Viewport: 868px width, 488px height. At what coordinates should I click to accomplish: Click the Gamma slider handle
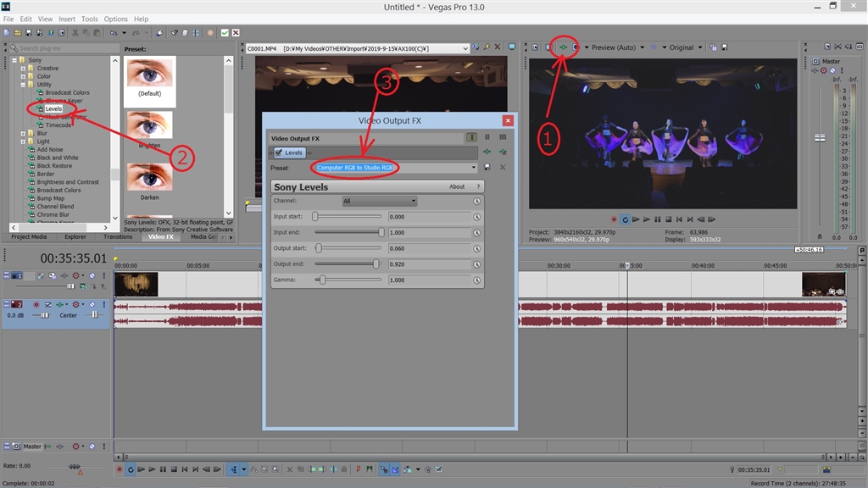(x=323, y=280)
